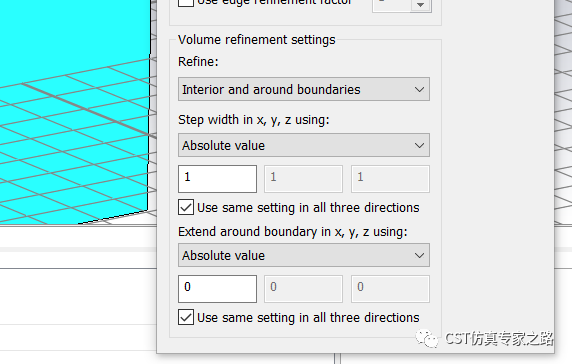Click the vertical splitter below the dialog
This screenshot has width=572, height=364.
(337, 359)
